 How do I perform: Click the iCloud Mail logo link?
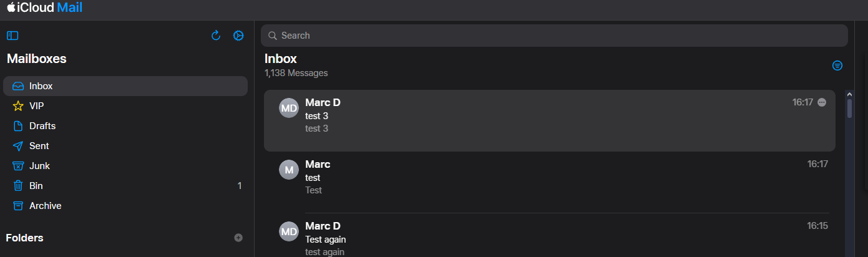click(45, 8)
